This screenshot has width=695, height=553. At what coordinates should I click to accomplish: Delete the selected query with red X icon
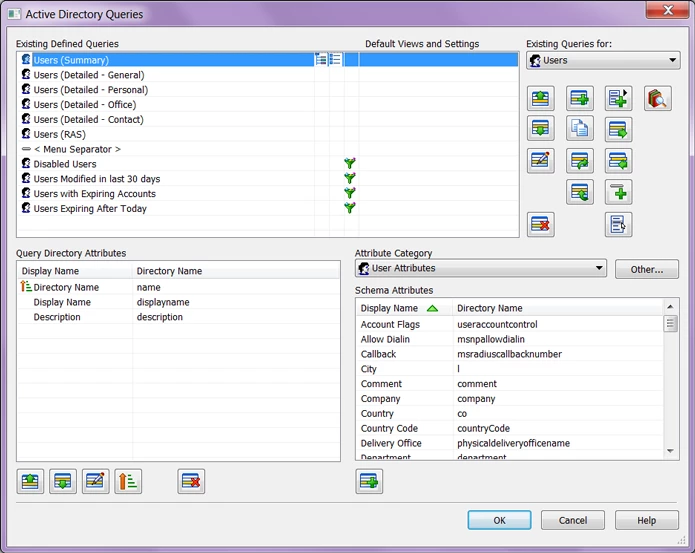coord(541,224)
